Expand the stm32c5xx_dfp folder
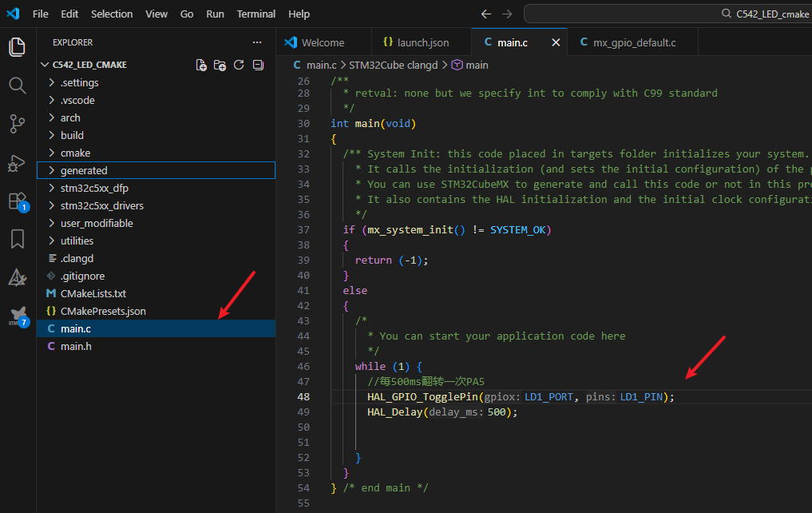This screenshot has height=513, width=812. 156,188
